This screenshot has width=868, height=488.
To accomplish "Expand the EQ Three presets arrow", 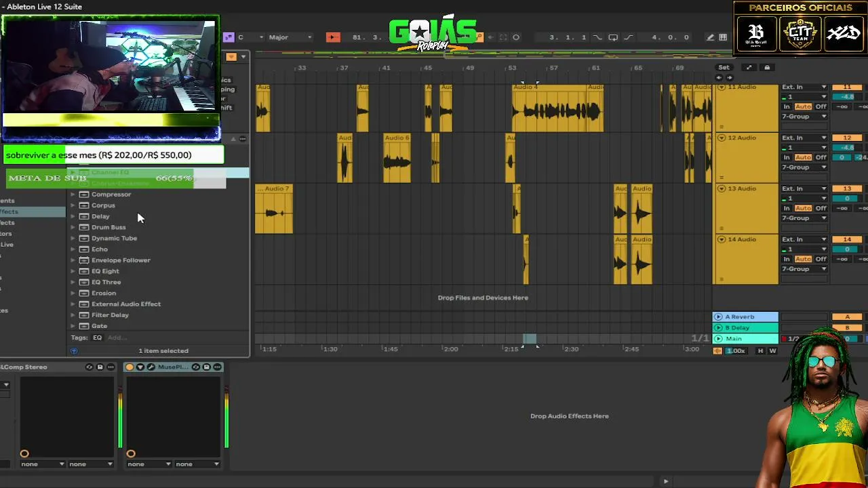I will [73, 282].
